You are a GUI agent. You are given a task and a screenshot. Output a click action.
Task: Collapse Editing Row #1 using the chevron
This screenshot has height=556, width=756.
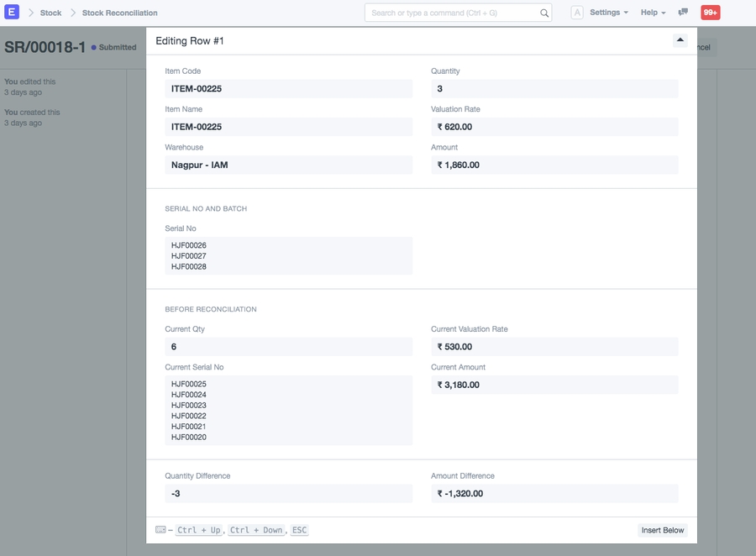[680, 39]
